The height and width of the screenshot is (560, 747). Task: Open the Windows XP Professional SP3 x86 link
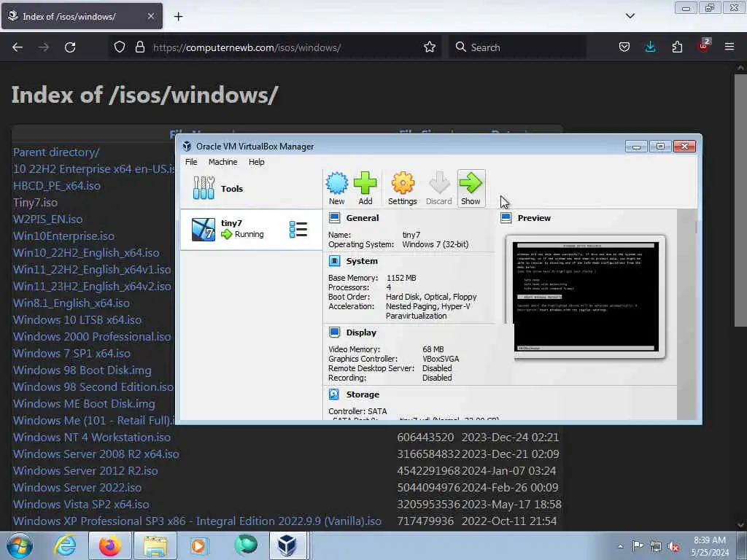pyautogui.click(x=197, y=521)
